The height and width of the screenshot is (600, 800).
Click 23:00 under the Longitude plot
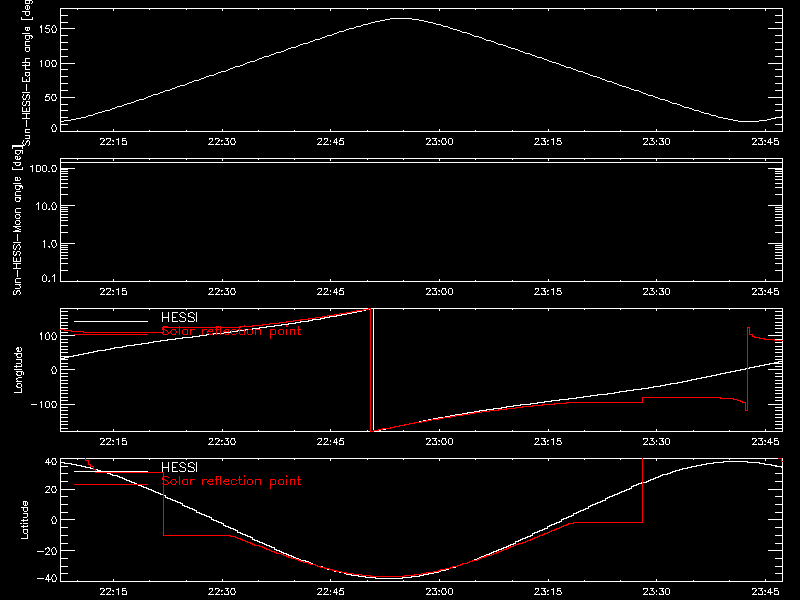coord(439,442)
